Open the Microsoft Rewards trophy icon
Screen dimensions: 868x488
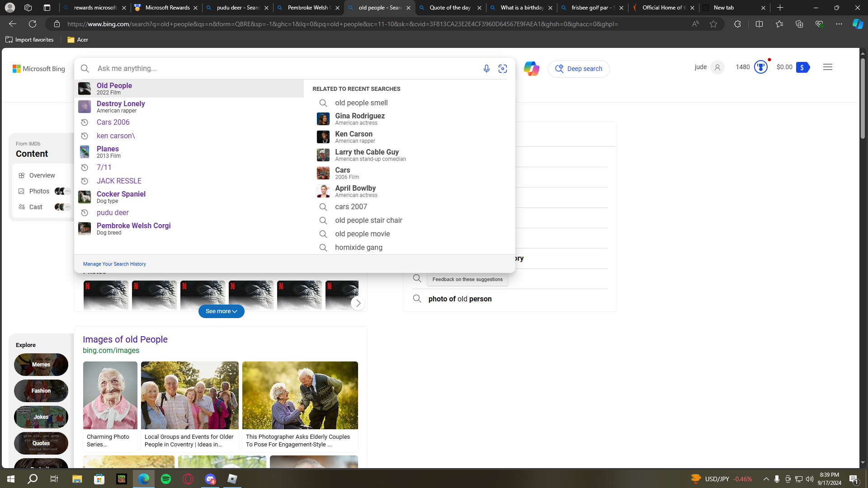pyautogui.click(x=761, y=67)
